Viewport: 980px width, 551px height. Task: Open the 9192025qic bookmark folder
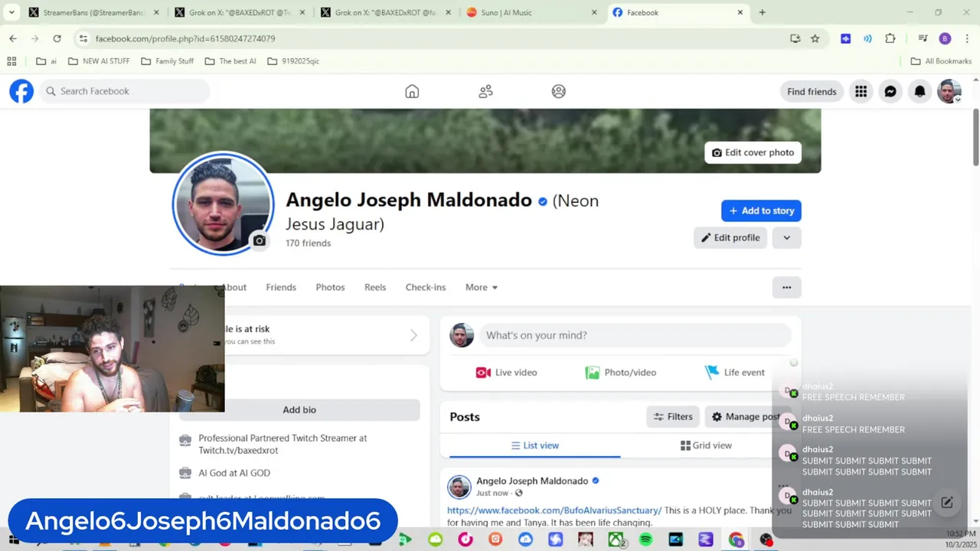coord(293,61)
